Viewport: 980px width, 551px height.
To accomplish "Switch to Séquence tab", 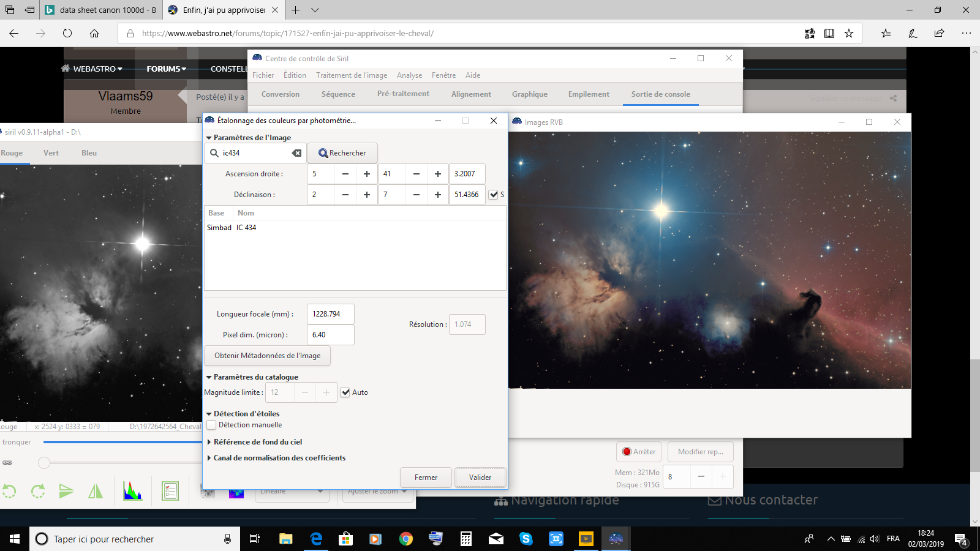I will pyautogui.click(x=338, y=94).
